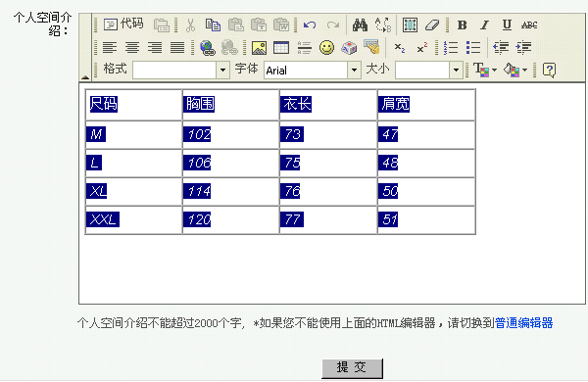The height and width of the screenshot is (382, 588).
Task: Click the XXL size cell
Action: click(x=133, y=219)
